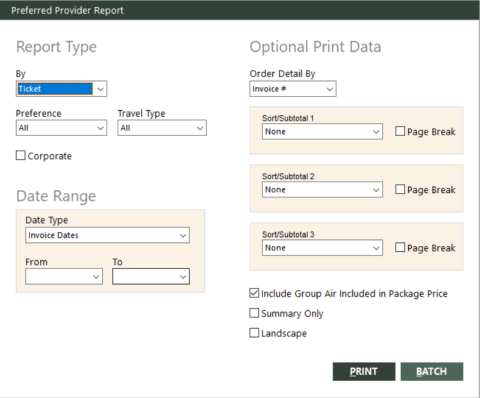The image size is (480, 398).
Task: Expand the Preference dropdown
Action: (x=61, y=128)
